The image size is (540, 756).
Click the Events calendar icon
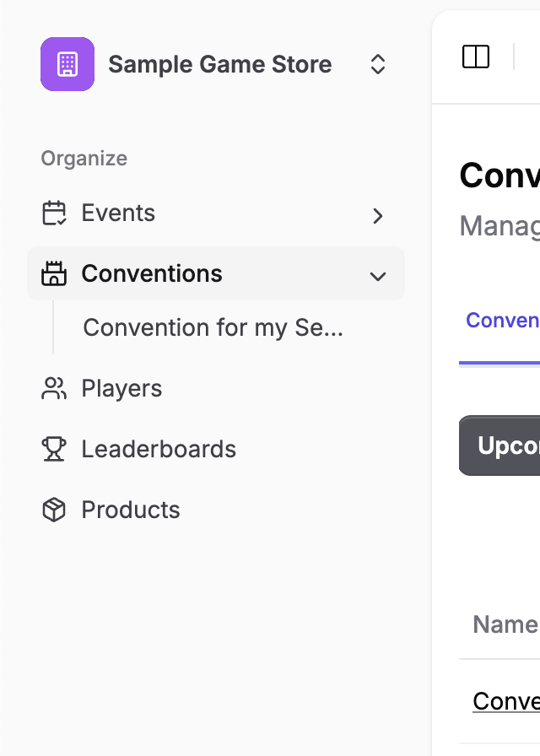(x=54, y=213)
